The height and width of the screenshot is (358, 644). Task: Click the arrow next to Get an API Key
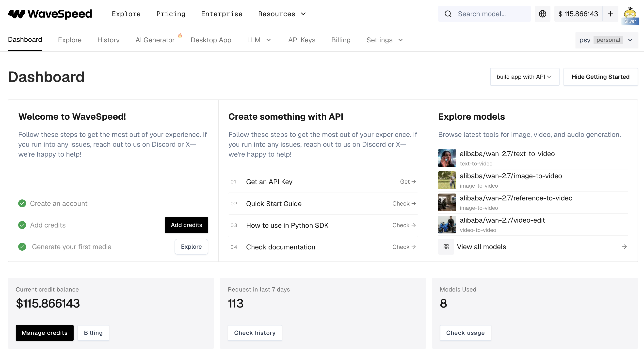coord(414,182)
